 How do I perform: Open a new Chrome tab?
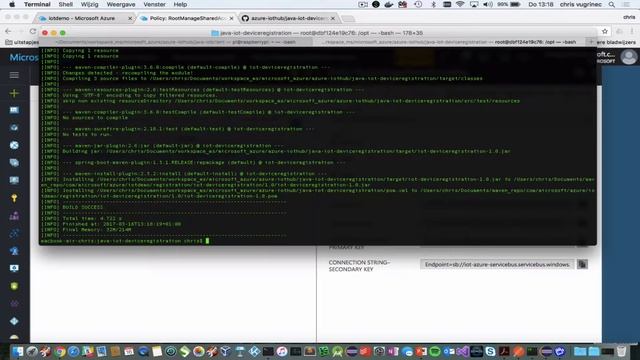click(x=348, y=18)
